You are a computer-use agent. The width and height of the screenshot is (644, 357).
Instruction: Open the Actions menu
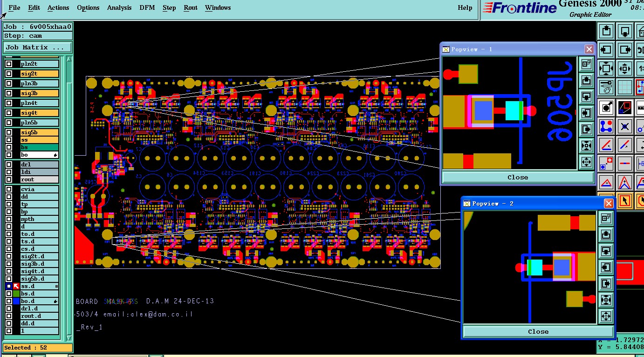pyautogui.click(x=58, y=7)
